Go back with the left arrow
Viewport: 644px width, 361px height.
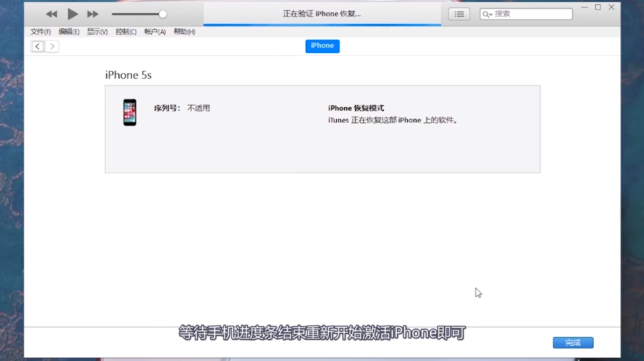coord(37,46)
